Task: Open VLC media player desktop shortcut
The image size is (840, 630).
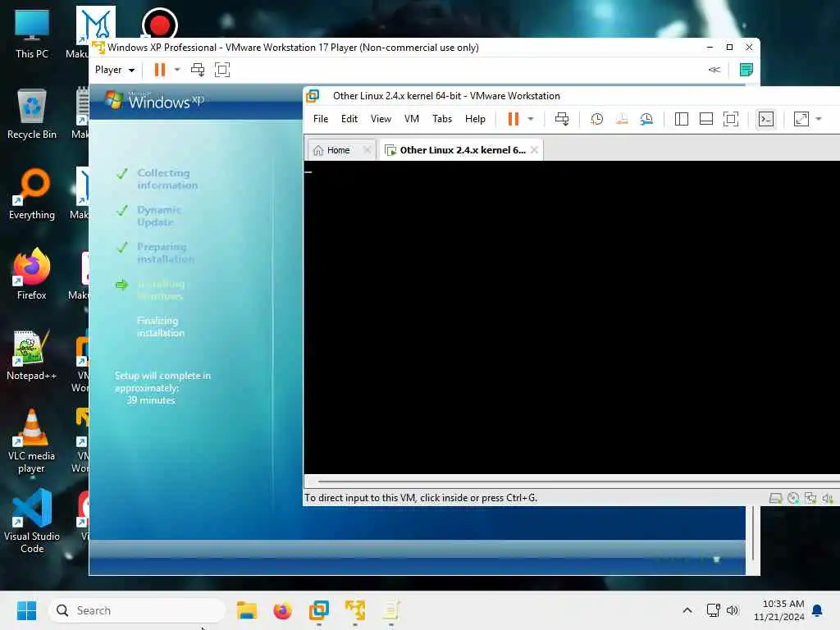Action: click(32, 441)
